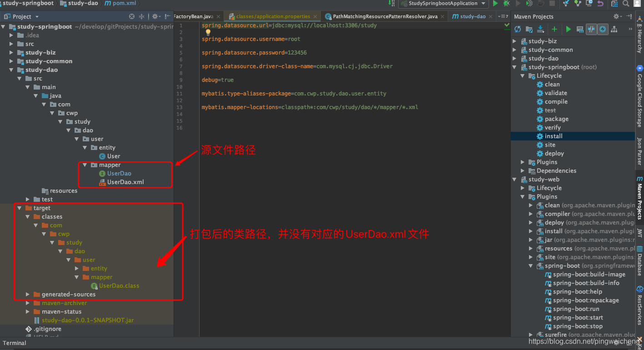
Task: Expand the generated-sources folder
Action: tap(28, 294)
